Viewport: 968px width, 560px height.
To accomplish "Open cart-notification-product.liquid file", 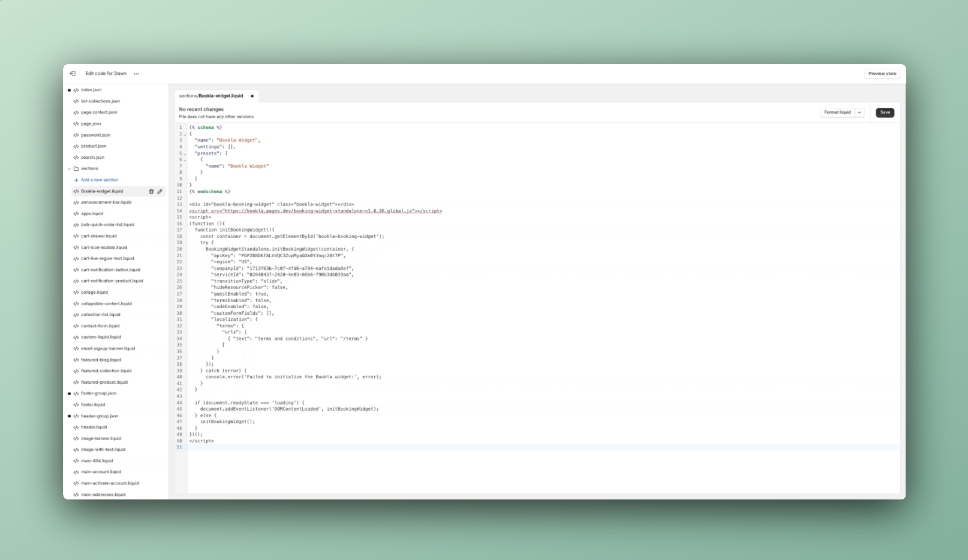I will click(x=112, y=281).
